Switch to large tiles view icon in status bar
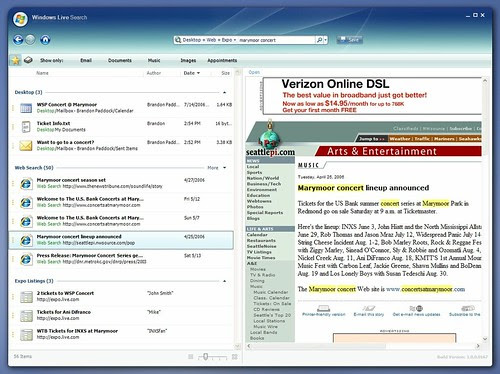The height and width of the screenshot is (374, 500). (235, 357)
